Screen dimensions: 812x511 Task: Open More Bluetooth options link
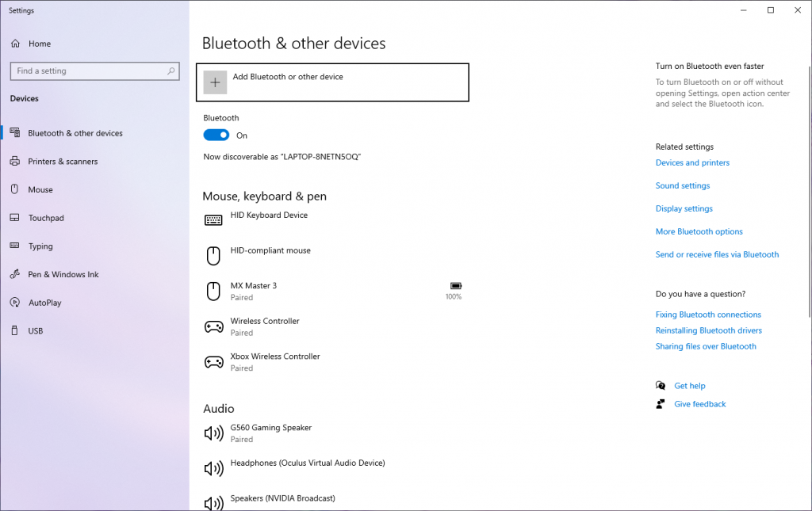(699, 232)
